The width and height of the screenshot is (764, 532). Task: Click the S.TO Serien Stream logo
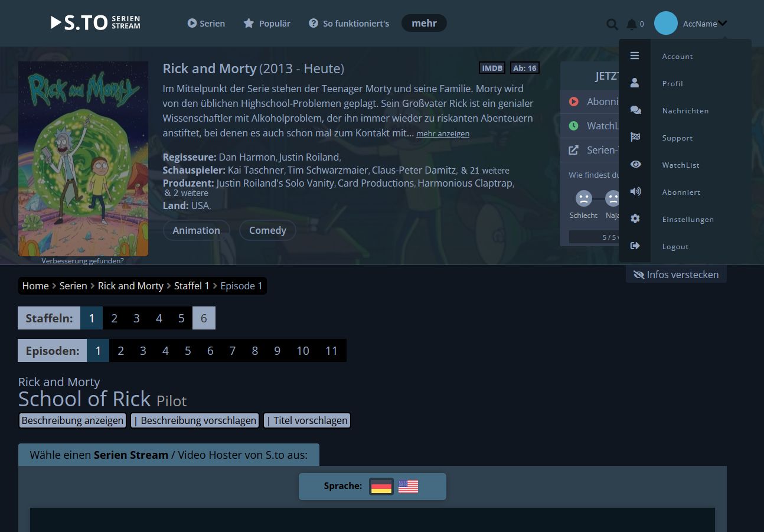point(96,23)
